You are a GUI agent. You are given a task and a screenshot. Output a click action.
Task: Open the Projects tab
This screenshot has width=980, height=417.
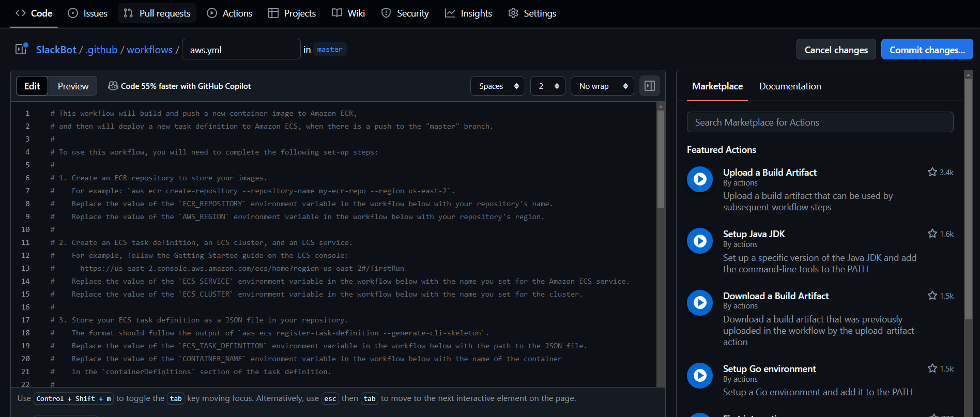tap(292, 13)
